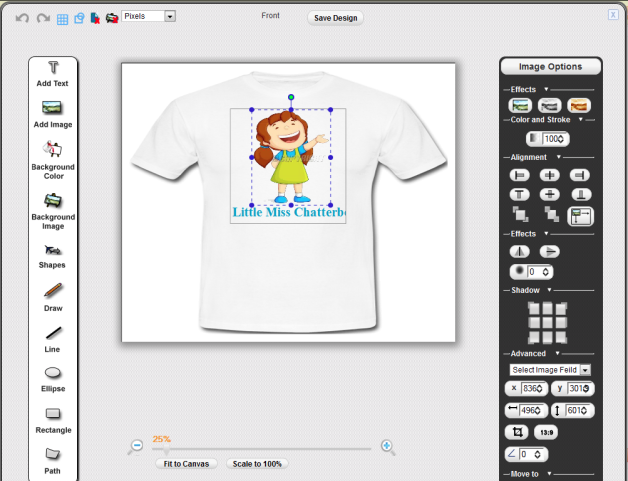This screenshot has width=628, height=481.
Task: Apply the sepia orange image effect
Action: pos(579,105)
